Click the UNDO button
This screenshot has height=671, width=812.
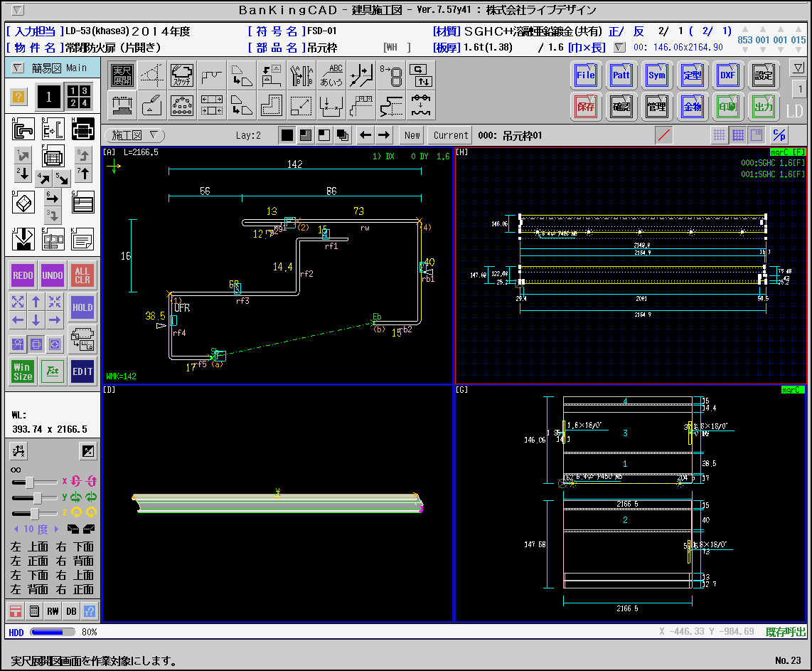tap(53, 275)
